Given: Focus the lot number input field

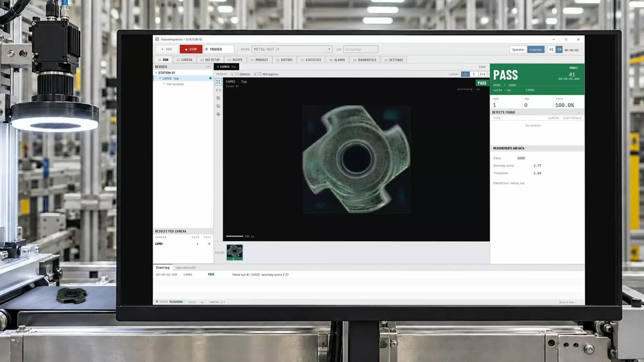Looking at the screenshot, I should point(360,49).
